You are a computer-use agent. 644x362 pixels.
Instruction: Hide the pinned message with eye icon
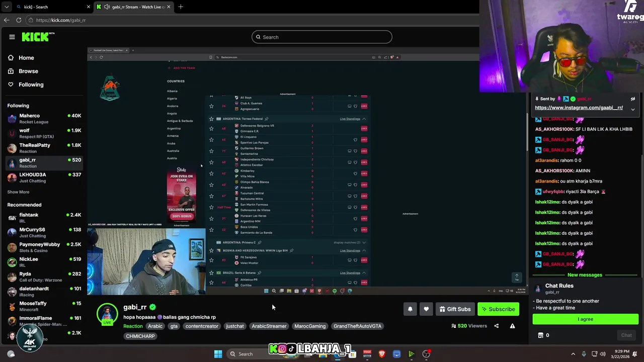point(633,99)
